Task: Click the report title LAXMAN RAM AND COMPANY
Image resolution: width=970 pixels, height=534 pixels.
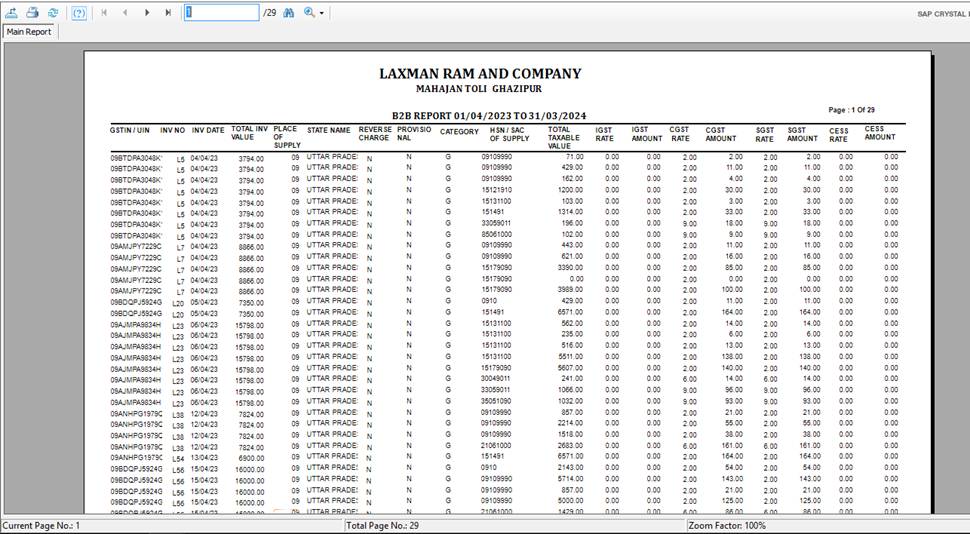Action: [x=480, y=74]
